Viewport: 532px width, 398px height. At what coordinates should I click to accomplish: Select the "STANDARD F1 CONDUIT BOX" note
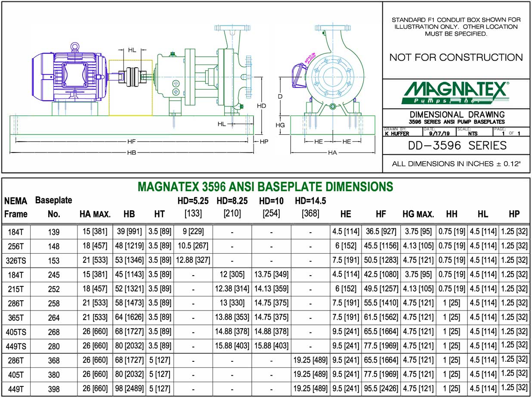(x=456, y=27)
